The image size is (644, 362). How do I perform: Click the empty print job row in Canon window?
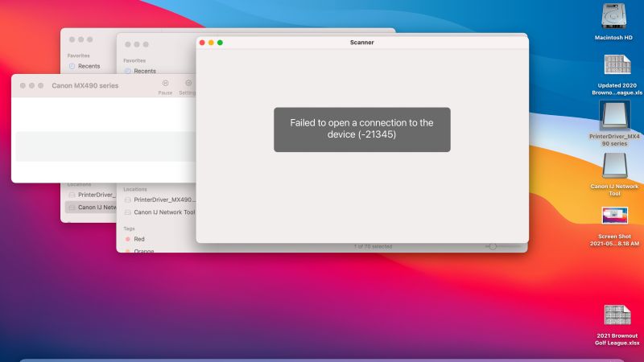pyautogui.click(x=105, y=146)
